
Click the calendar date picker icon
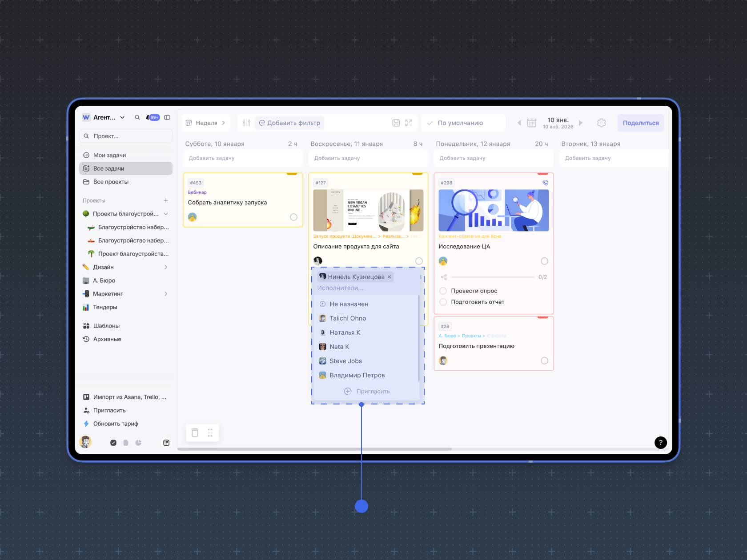[531, 123]
